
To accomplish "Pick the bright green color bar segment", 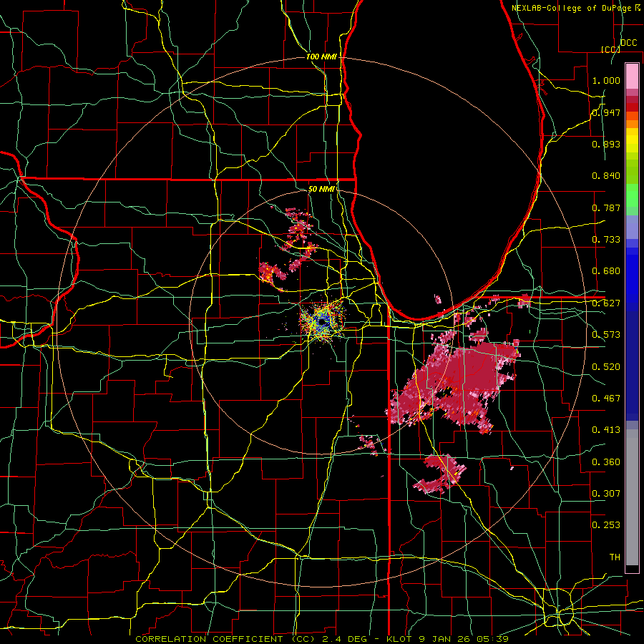I will pos(632,195).
